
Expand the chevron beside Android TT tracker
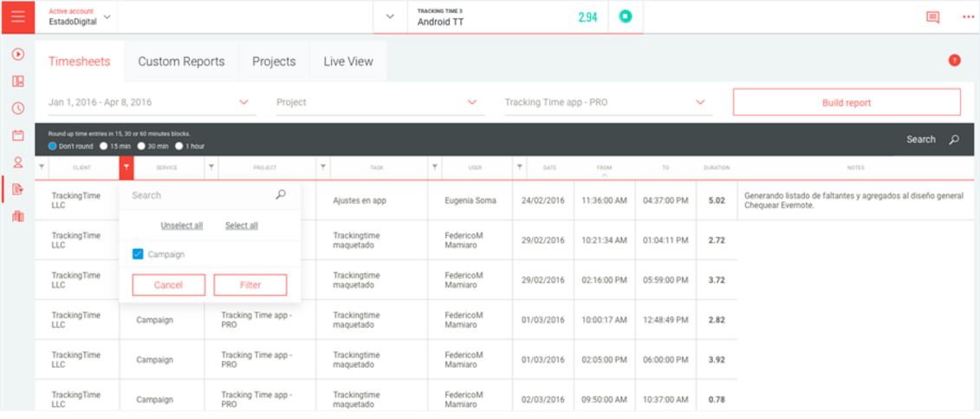(x=390, y=16)
